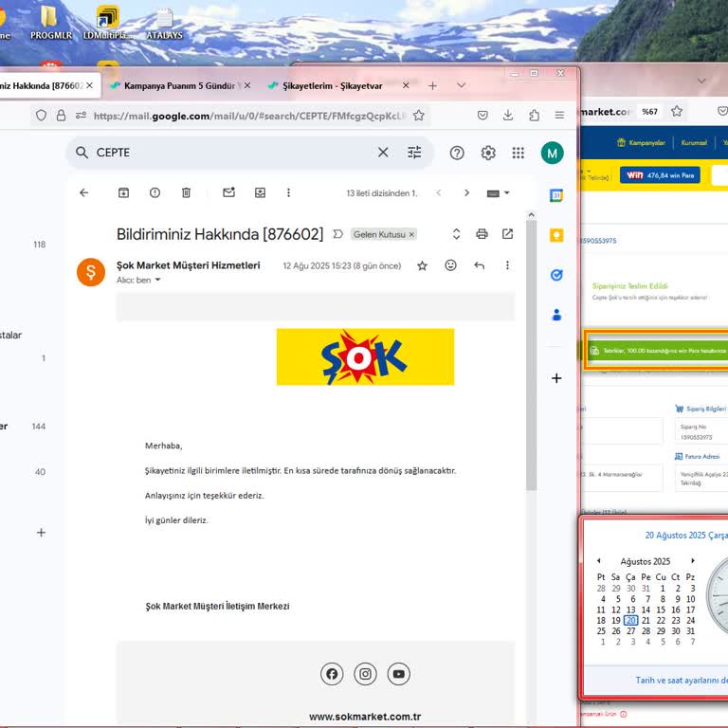Remove the Gelen Kutusu label
The width and height of the screenshot is (728, 728).
(x=411, y=234)
